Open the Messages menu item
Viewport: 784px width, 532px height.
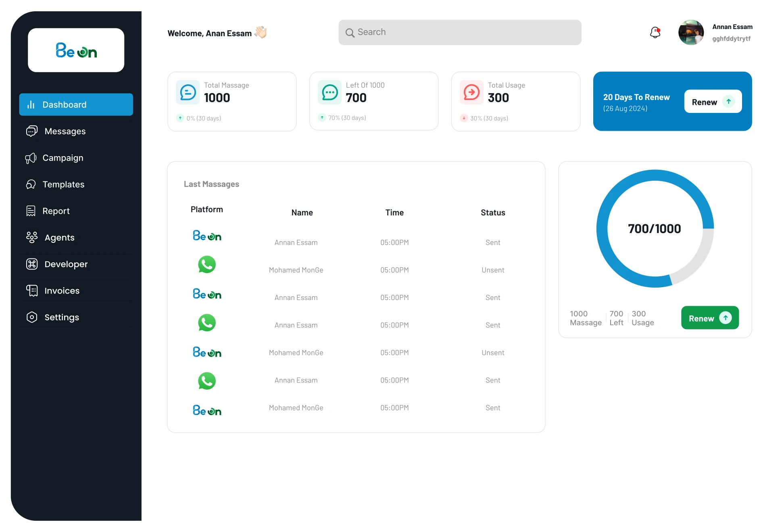[76, 131]
